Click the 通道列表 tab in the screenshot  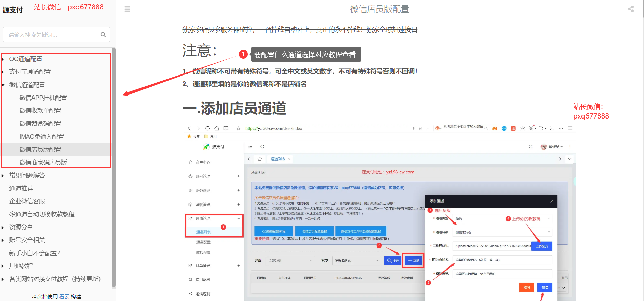point(280,159)
